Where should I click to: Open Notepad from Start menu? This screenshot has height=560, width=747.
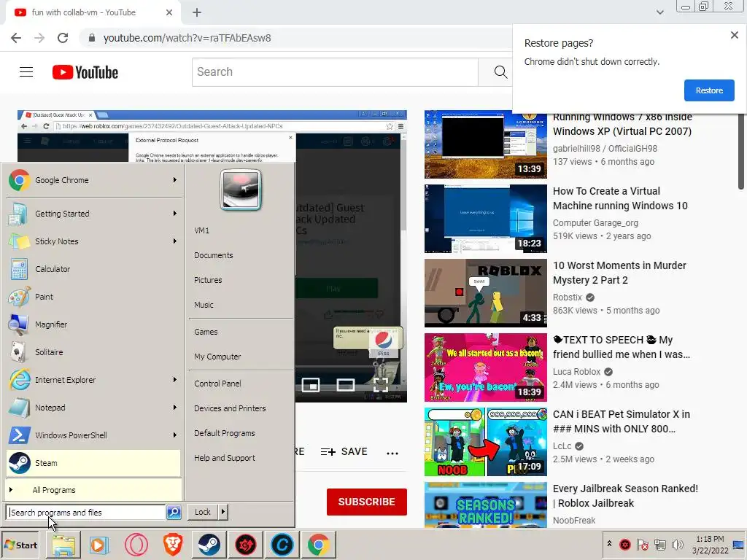pos(93,408)
